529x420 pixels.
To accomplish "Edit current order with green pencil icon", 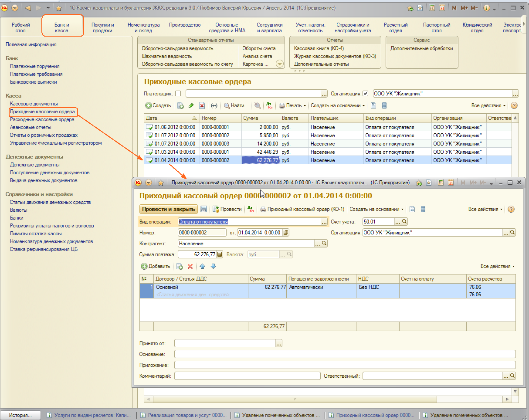I will click(x=191, y=105).
